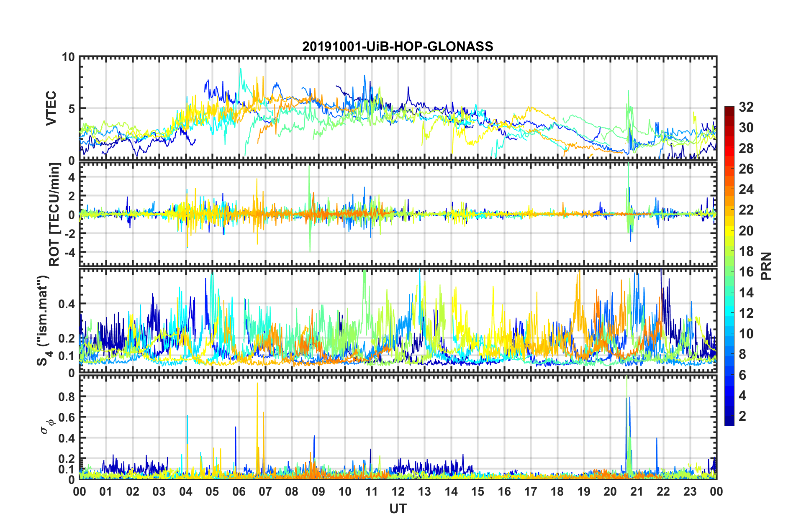This screenshot has height=532, width=796.
Task: Click x-axis tick label 21
Action: [637, 491]
